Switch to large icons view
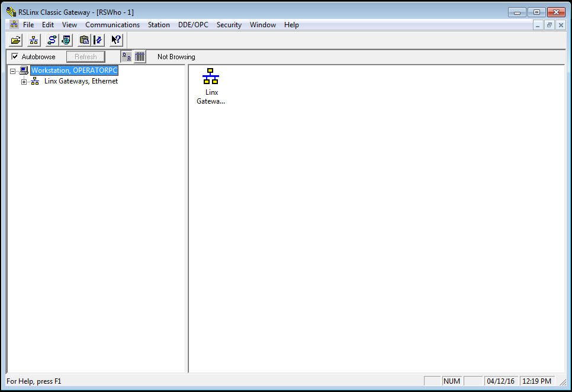Viewport: 572px width, 392px height. tap(127, 57)
